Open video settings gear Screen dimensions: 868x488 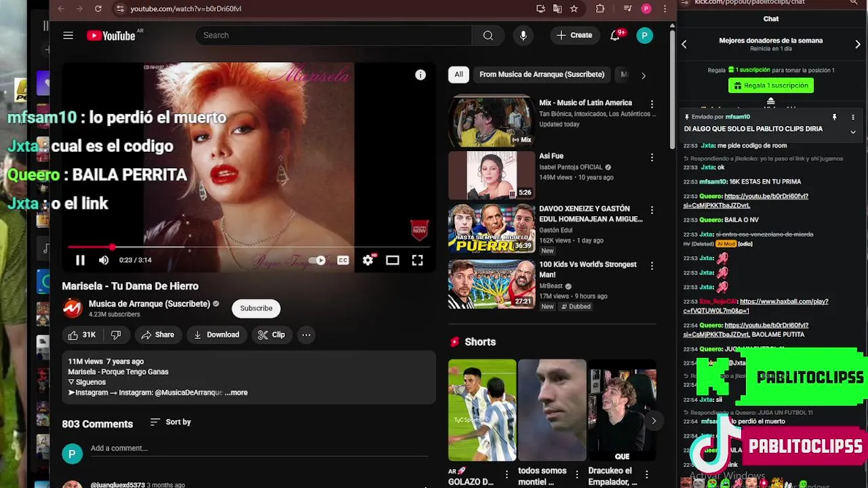(368, 260)
